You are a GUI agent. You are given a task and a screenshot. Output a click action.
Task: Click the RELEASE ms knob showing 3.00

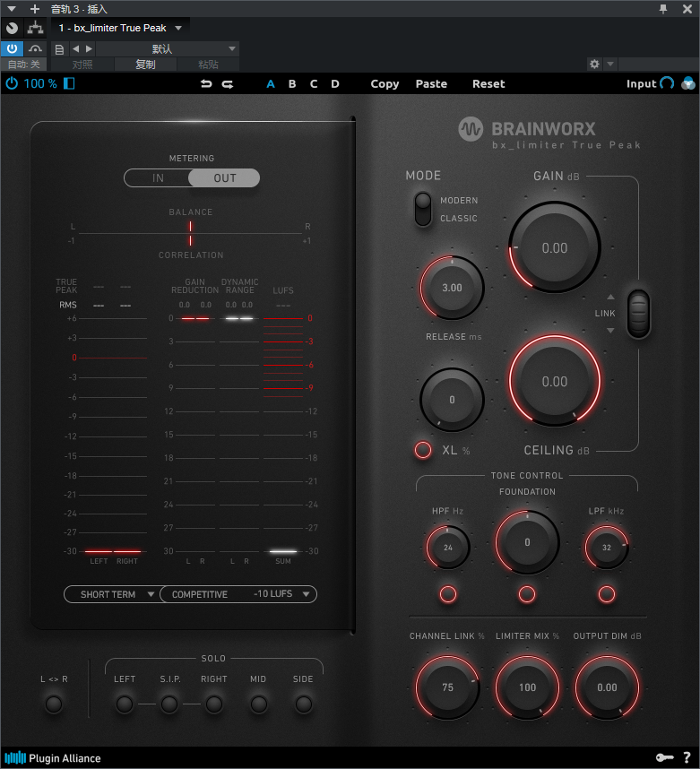click(452, 288)
